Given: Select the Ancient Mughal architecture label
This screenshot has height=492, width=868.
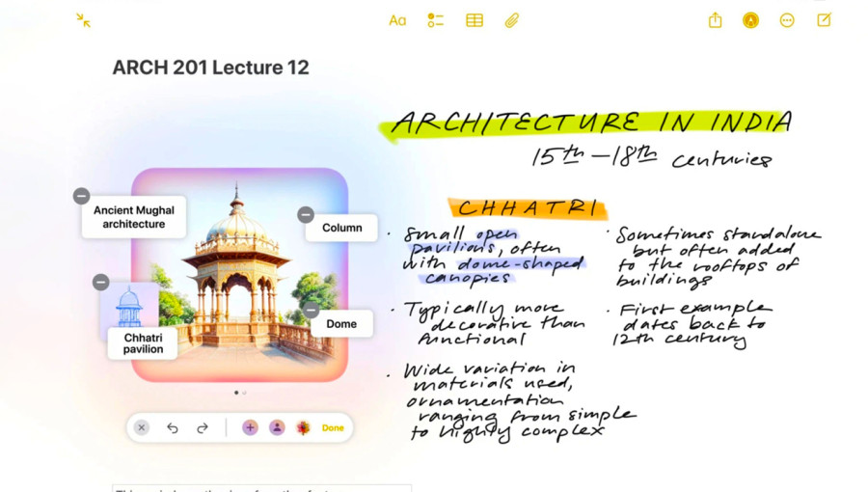Looking at the screenshot, I should (134, 217).
